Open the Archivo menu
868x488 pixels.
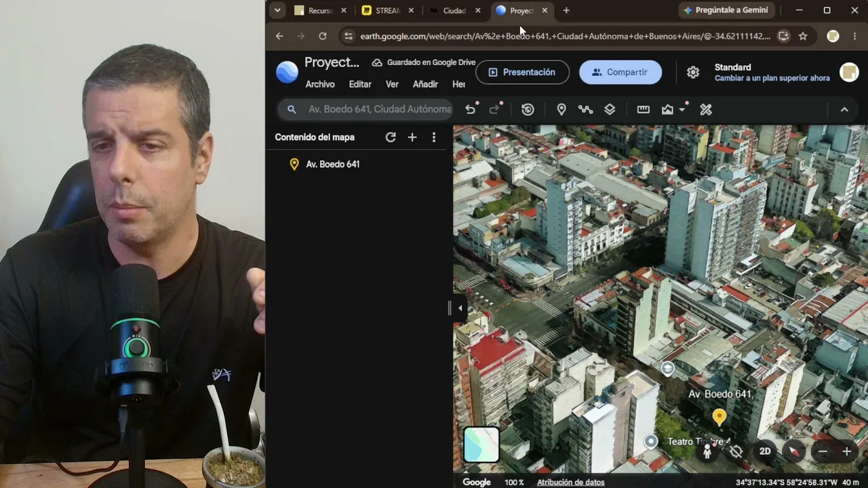pos(320,84)
